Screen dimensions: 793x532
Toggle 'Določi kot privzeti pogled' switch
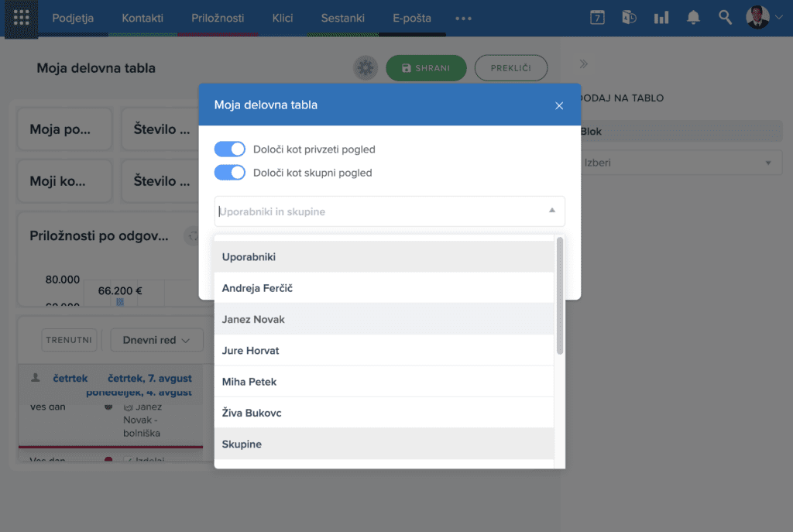click(x=229, y=149)
